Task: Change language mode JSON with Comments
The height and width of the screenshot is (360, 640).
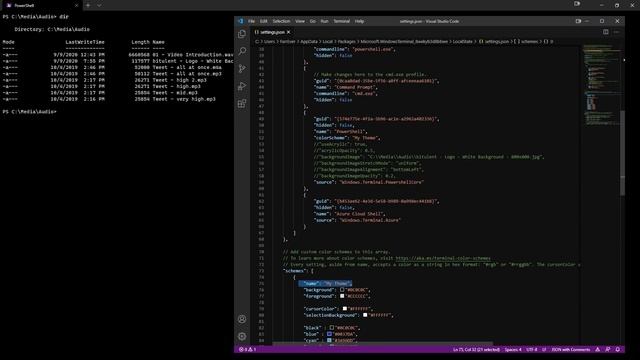Action: tap(571, 350)
